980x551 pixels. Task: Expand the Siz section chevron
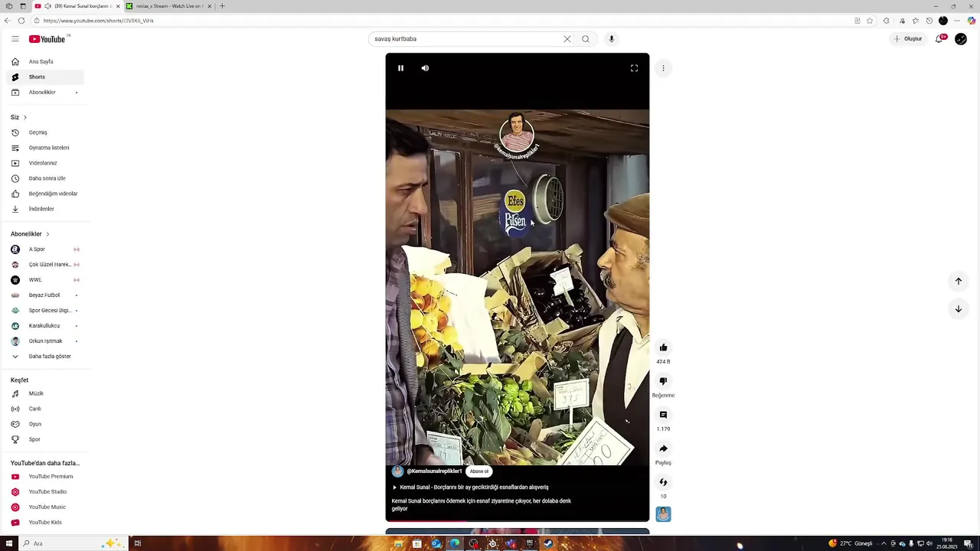pyautogui.click(x=25, y=117)
